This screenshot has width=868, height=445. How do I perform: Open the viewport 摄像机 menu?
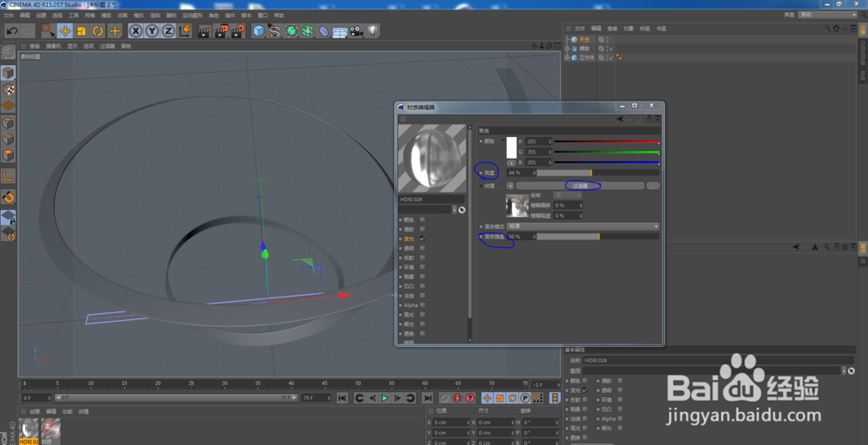coord(54,47)
